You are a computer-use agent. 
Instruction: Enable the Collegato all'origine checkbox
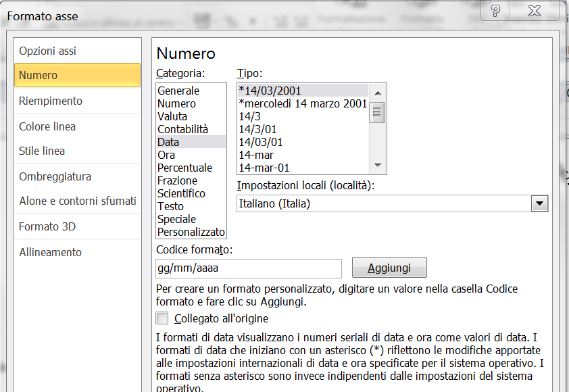pyautogui.click(x=162, y=318)
